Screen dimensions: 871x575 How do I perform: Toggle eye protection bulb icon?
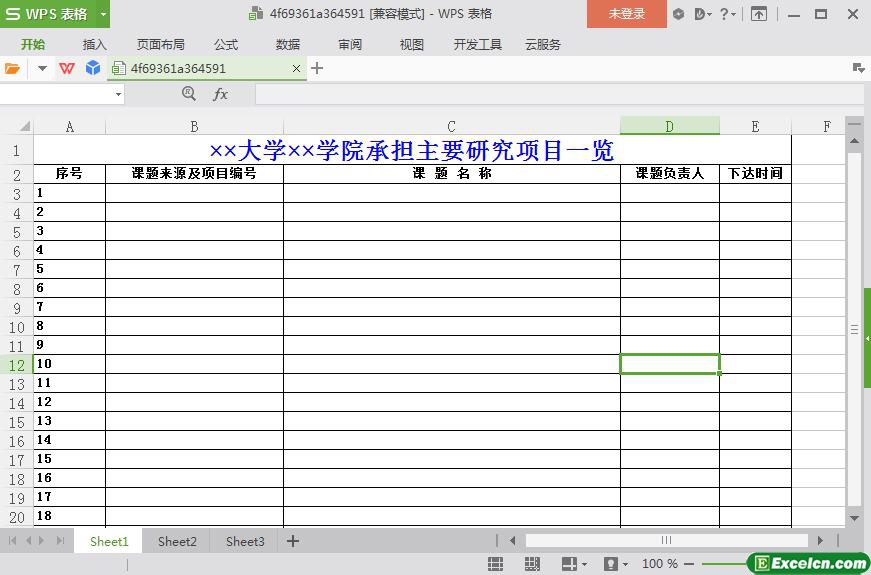(x=610, y=564)
